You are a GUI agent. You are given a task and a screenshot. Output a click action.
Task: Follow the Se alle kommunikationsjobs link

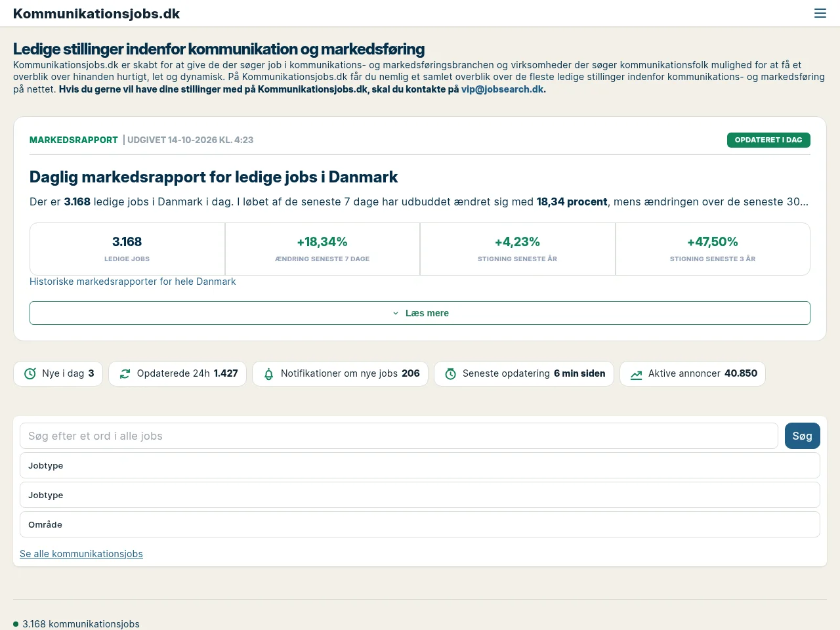81,554
